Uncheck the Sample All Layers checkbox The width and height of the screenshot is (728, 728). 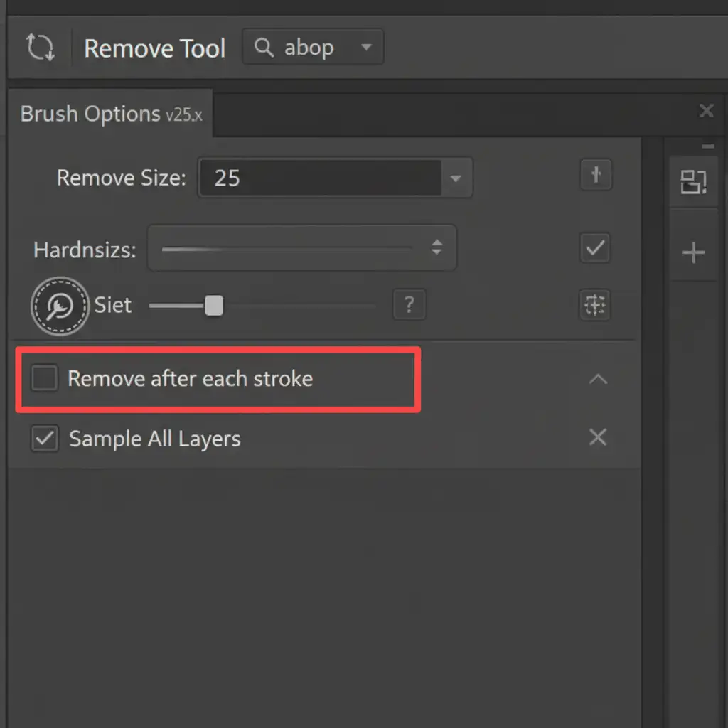(44, 439)
